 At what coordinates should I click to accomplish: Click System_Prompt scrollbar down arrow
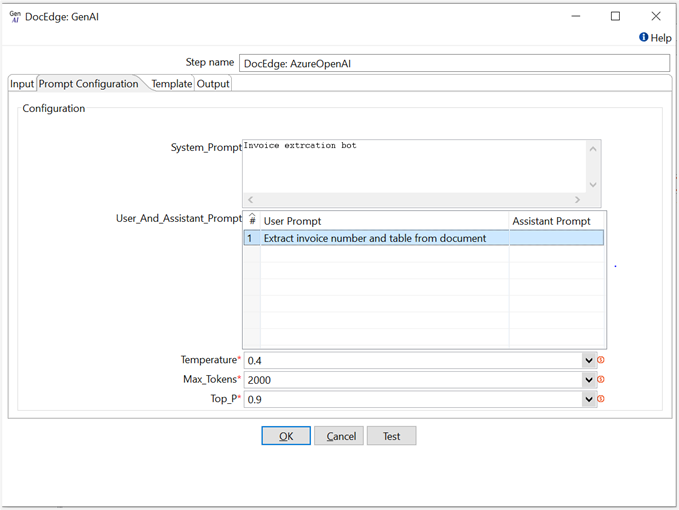tap(593, 184)
